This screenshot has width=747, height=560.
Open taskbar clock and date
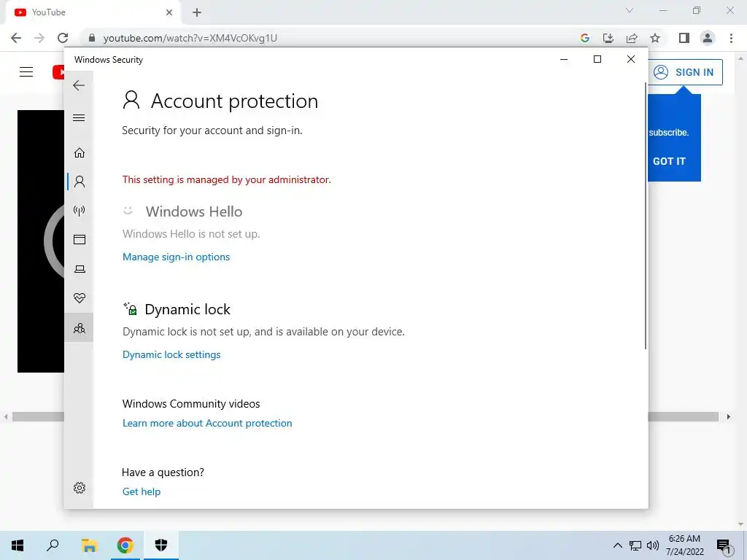click(684, 545)
